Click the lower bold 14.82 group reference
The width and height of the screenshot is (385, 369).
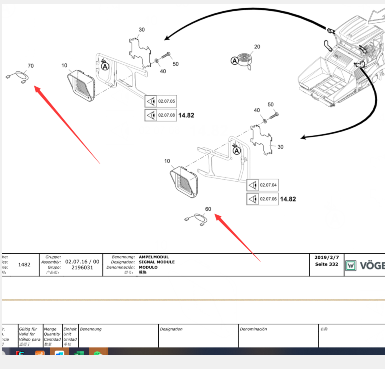point(288,199)
